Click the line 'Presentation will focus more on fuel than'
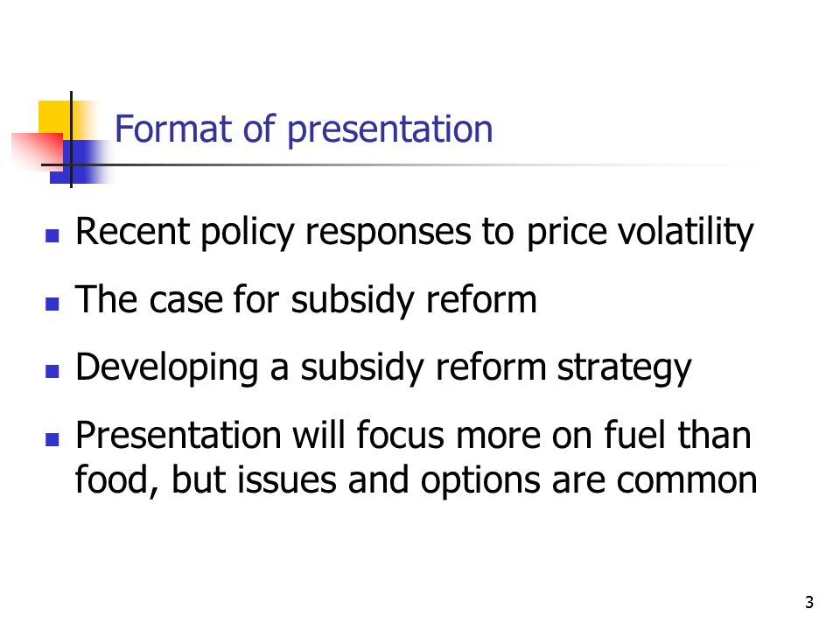840x630 pixels. coord(413,435)
